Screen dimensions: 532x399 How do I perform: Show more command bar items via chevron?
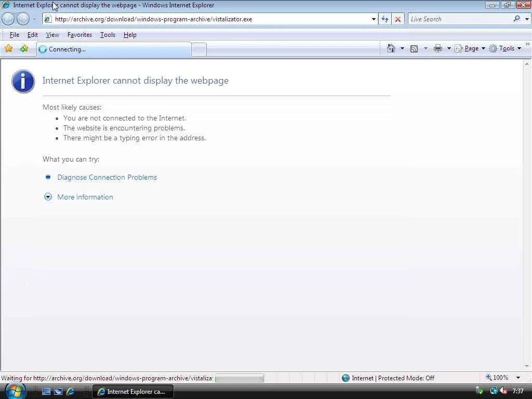[x=528, y=44]
